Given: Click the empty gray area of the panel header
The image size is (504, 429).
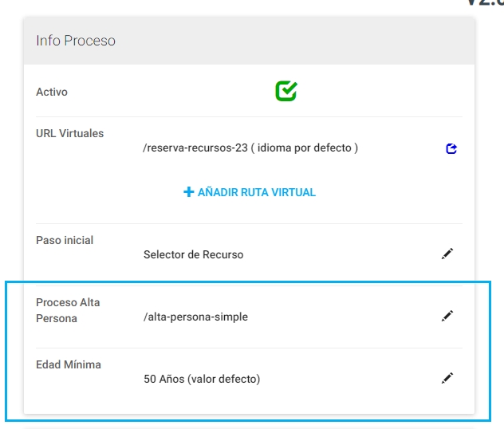Looking at the screenshot, I should click(289, 41).
